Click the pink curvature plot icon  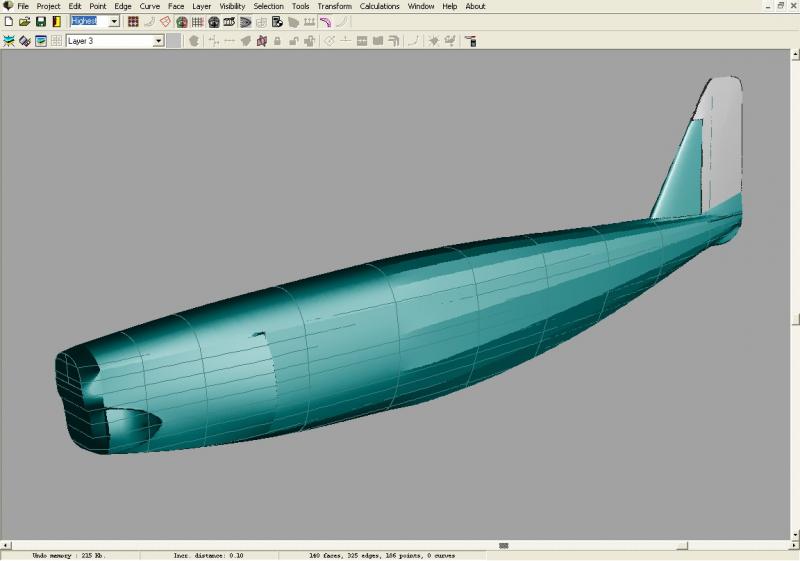tap(326, 21)
